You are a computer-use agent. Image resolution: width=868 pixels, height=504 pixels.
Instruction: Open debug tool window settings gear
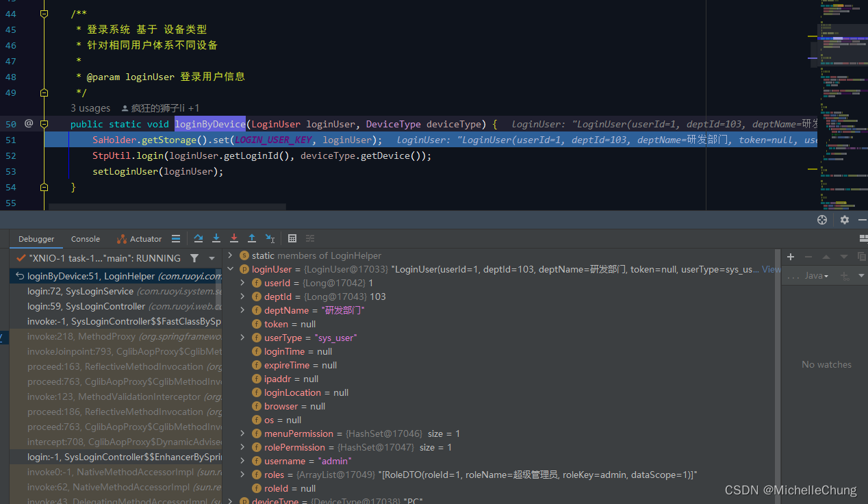coord(845,220)
